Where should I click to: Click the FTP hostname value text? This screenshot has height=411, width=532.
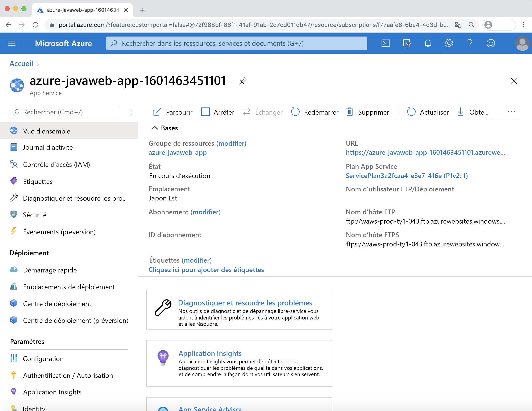[x=425, y=221]
